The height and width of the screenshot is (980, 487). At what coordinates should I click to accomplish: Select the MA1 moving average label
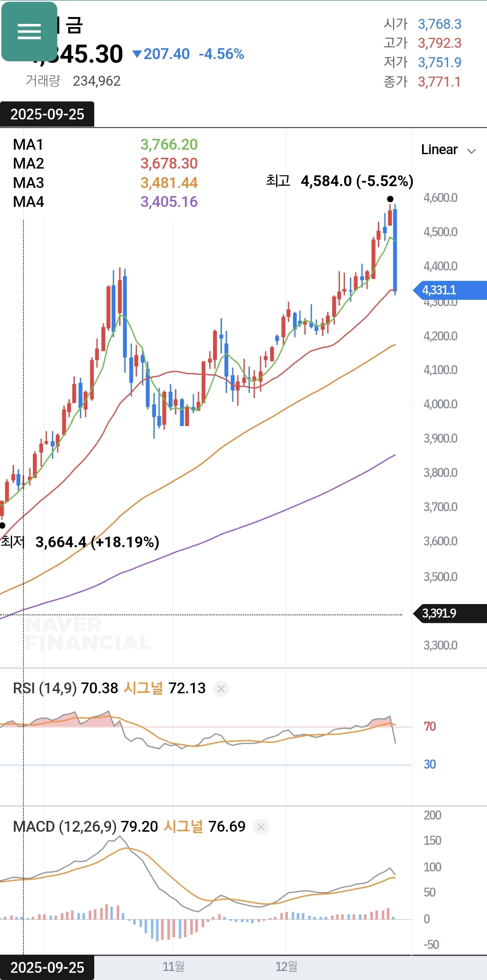tap(28, 145)
